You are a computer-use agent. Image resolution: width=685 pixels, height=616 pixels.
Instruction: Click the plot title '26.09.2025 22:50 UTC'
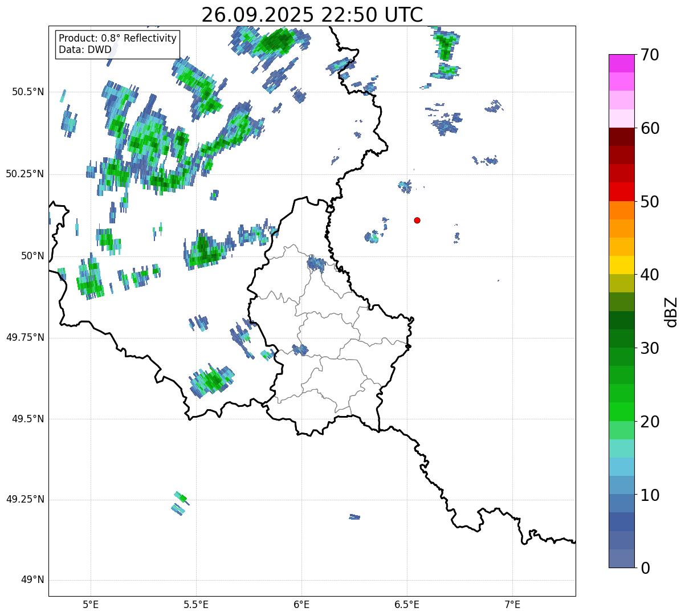click(x=312, y=15)
